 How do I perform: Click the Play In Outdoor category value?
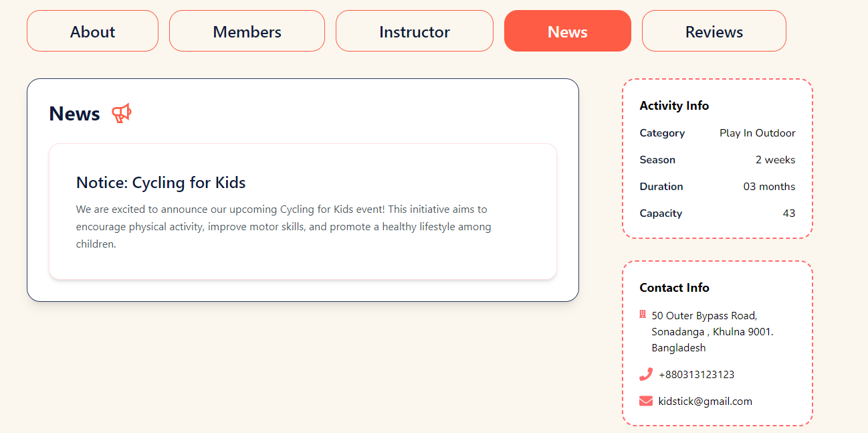[x=758, y=133]
